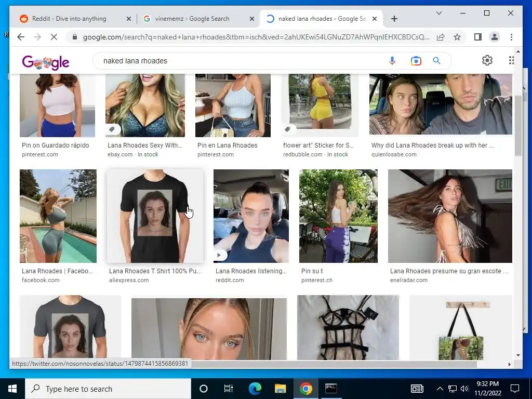The width and height of the screenshot is (532, 399).
Task: Click the Google logo
Action: click(x=46, y=62)
